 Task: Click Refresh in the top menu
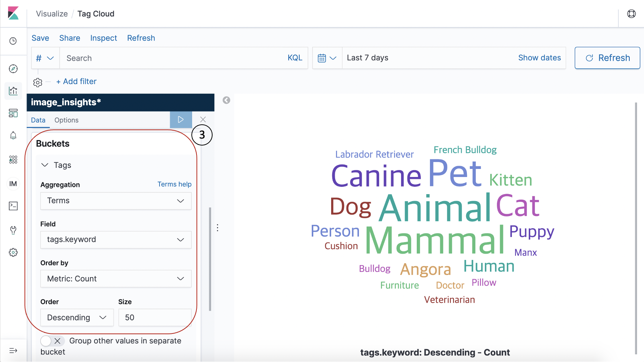coord(141,38)
